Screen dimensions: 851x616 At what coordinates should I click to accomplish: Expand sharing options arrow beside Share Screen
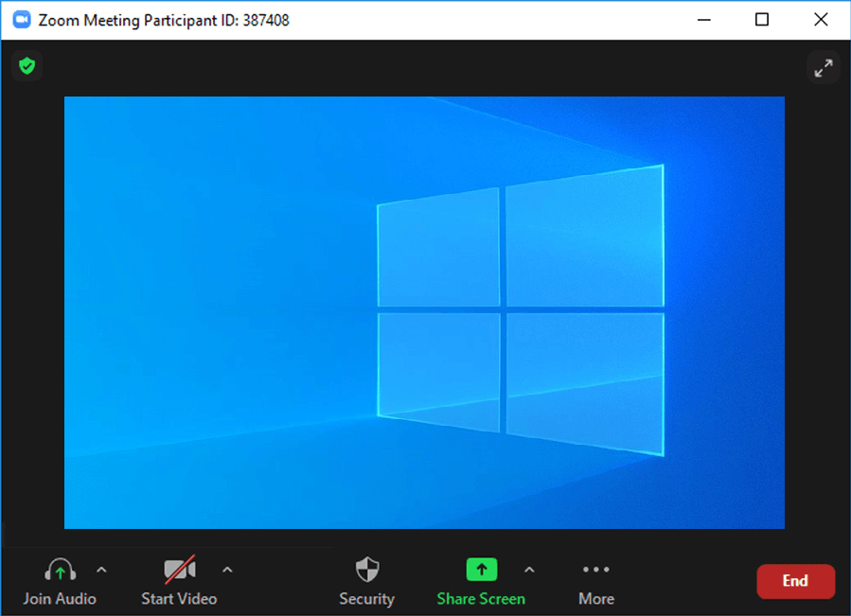(x=529, y=570)
